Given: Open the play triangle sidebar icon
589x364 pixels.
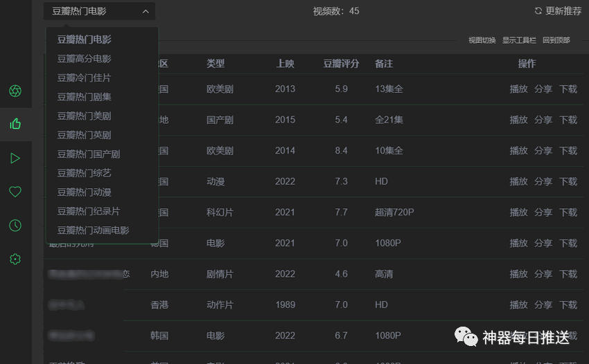Looking at the screenshot, I should (15, 158).
